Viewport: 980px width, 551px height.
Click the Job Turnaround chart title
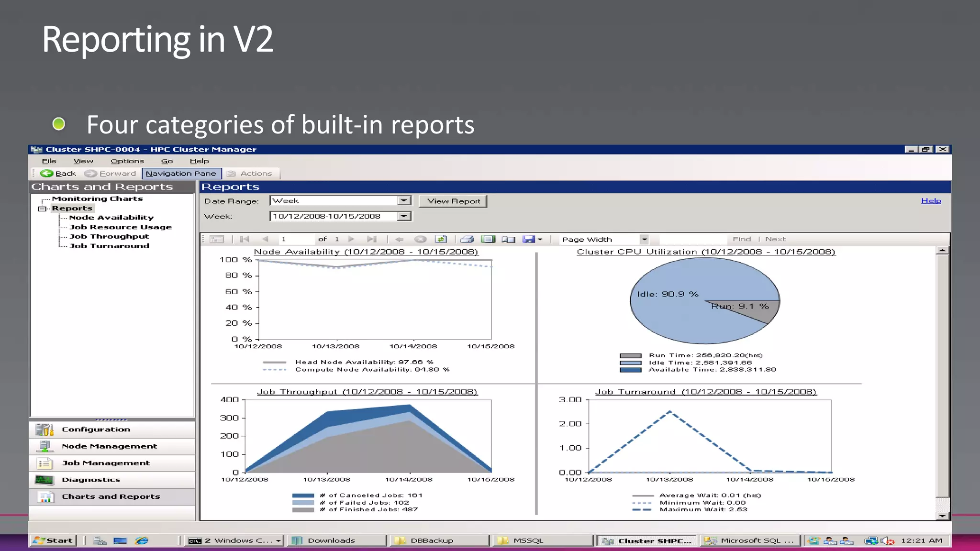click(706, 392)
